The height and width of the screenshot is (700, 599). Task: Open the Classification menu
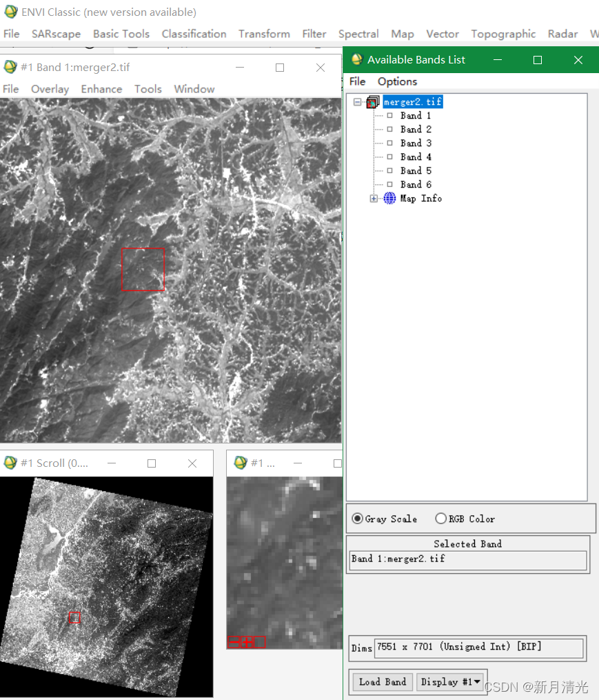tap(194, 34)
